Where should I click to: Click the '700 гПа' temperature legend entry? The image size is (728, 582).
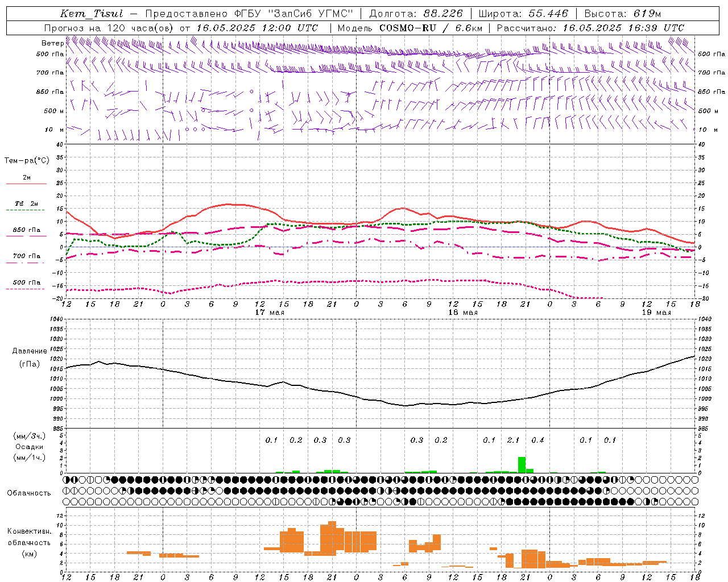[x=27, y=256]
